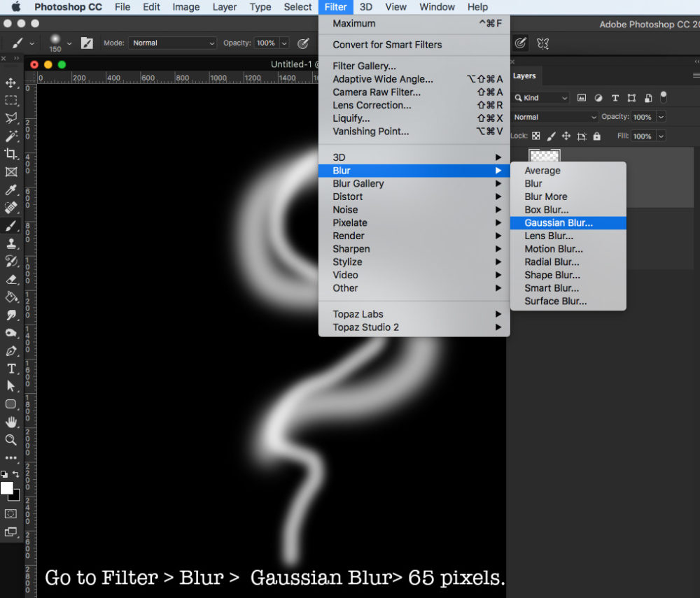Select the Pen tool
The height and width of the screenshot is (598, 700).
pyautogui.click(x=10, y=350)
